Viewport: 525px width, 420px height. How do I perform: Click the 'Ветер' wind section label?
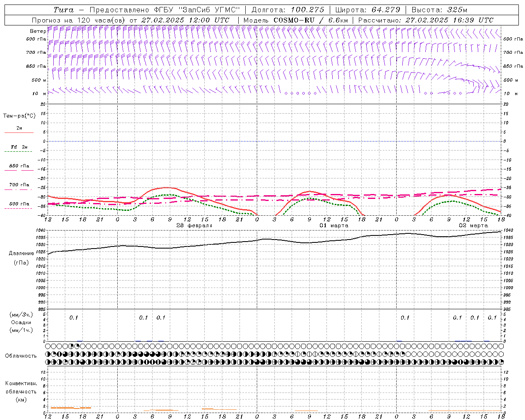coord(38,31)
